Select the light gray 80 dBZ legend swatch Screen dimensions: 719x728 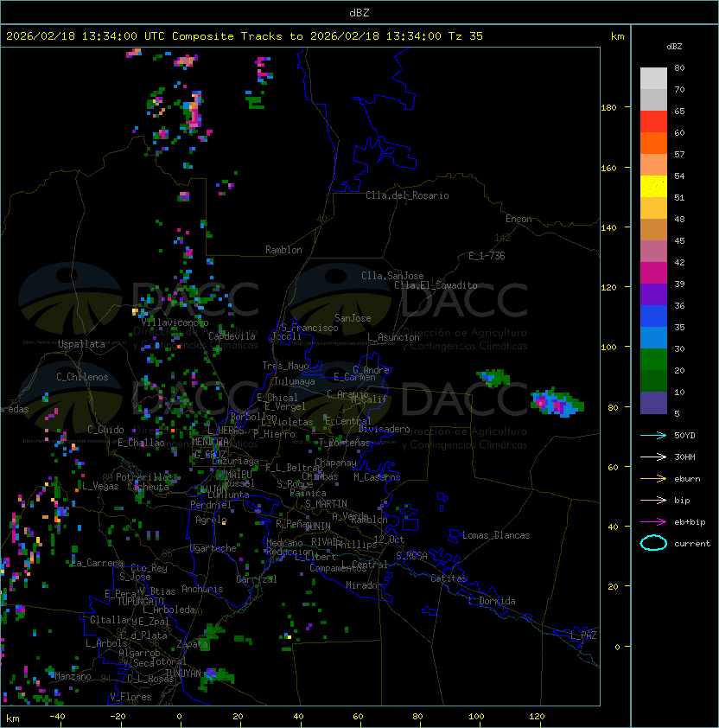[653, 79]
